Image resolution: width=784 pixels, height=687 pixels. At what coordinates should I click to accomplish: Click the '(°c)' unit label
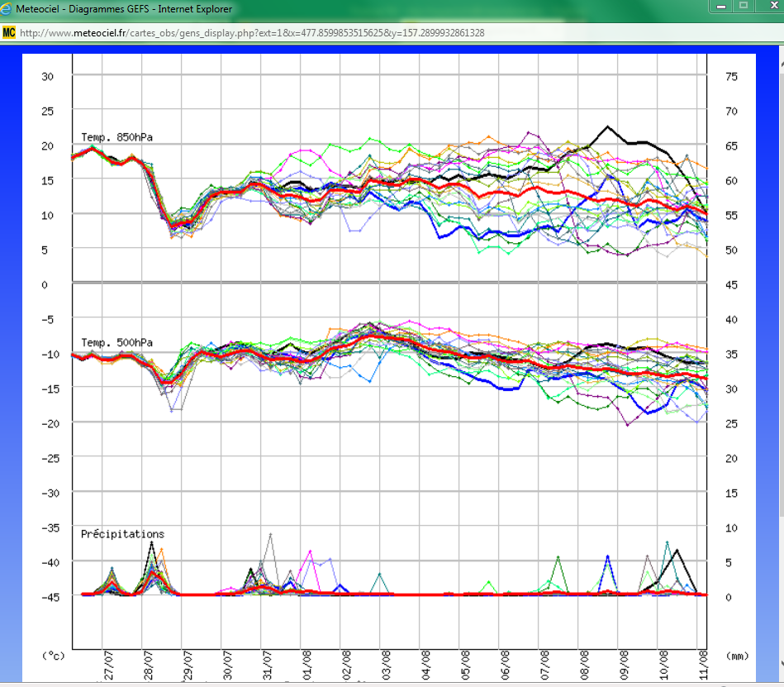[x=54, y=656]
